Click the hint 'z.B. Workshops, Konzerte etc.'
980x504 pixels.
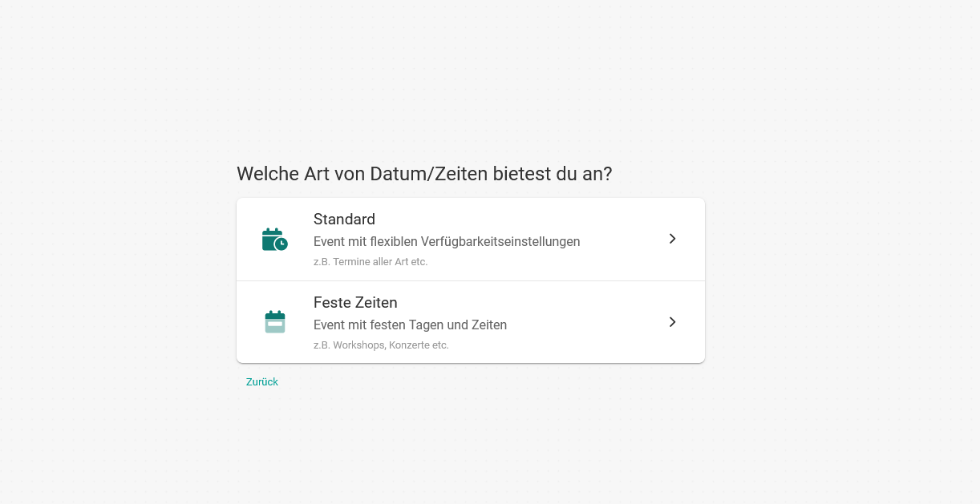tap(381, 345)
